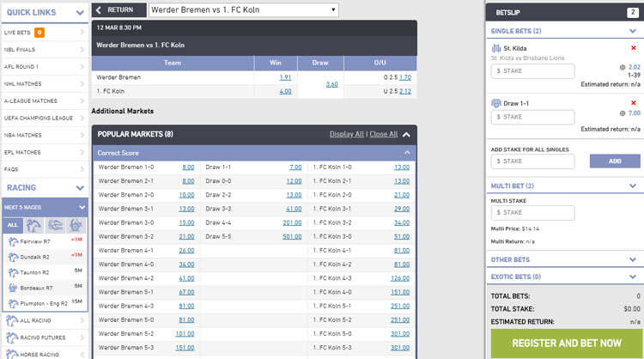Select the ALL tab in next races
644x359 pixels.
[13, 225]
